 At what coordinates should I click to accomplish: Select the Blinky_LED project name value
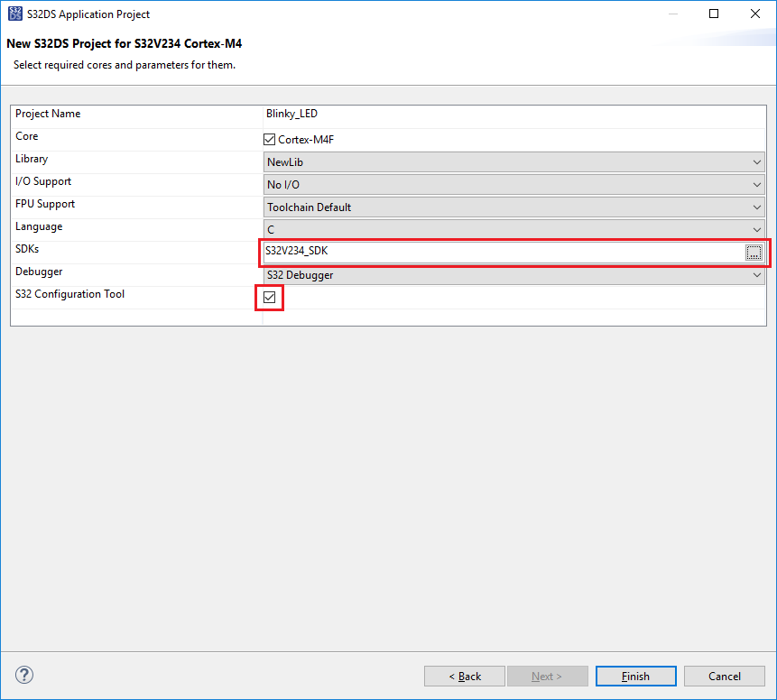[x=291, y=114]
